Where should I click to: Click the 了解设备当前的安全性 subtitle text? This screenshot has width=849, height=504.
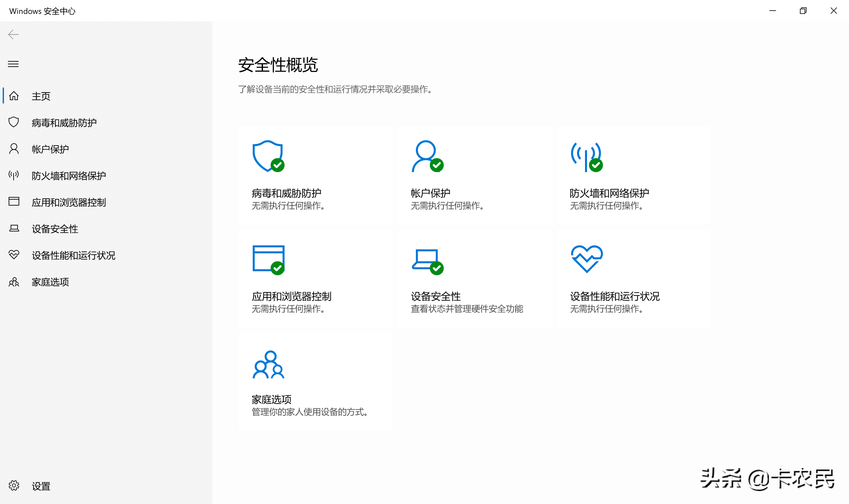tap(335, 89)
